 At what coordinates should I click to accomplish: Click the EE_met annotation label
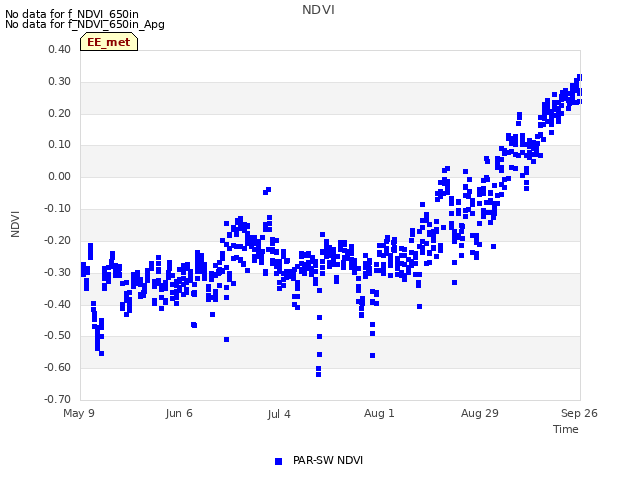click(109, 42)
